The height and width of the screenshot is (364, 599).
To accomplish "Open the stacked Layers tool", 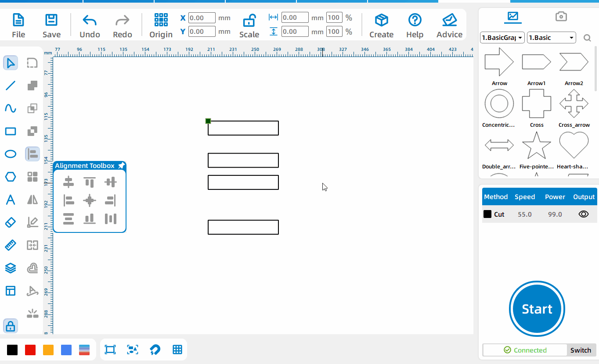I will [11, 268].
